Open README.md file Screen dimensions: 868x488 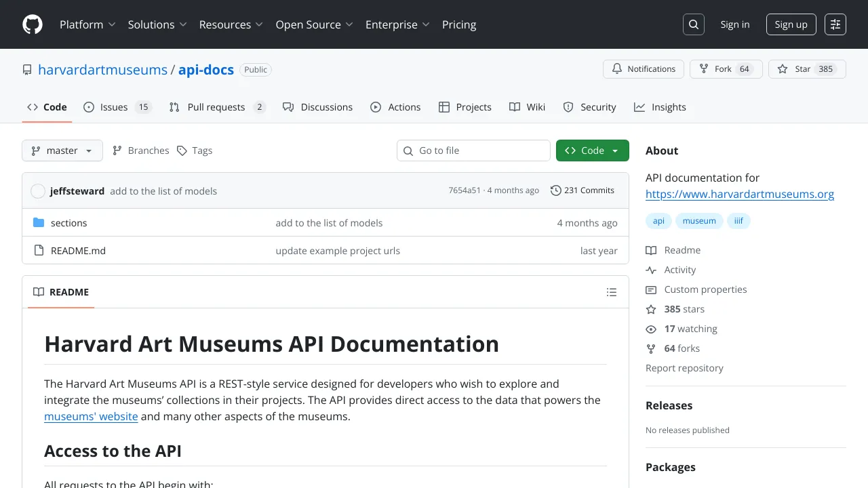click(78, 251)
